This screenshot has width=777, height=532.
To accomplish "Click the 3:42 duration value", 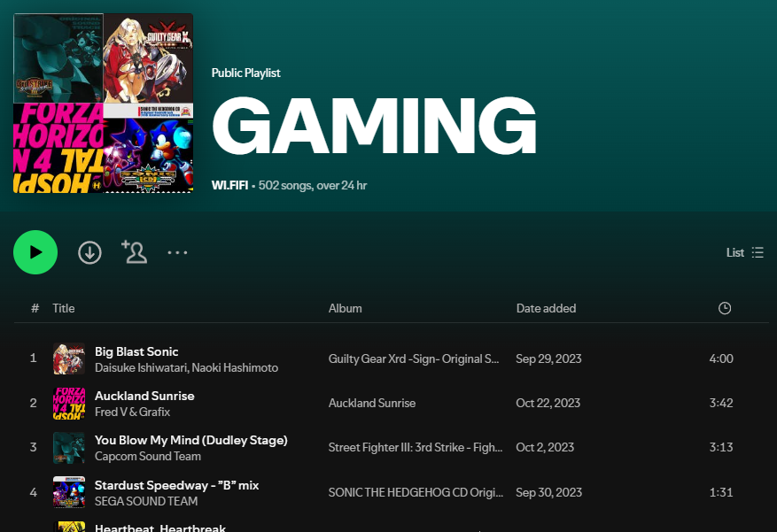I will [x=721, y=403].
